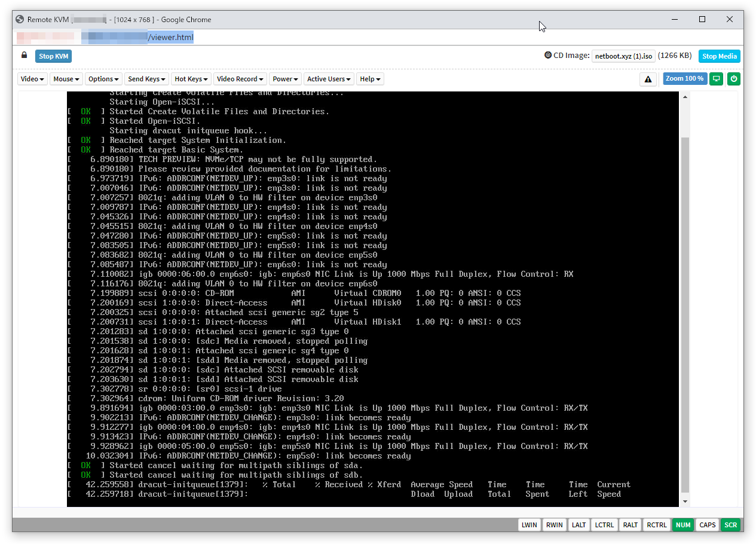Open the Active Users dropdown

point(329,78)
